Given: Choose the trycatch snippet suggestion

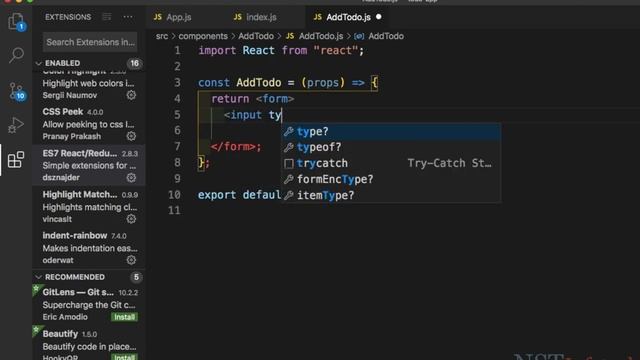Looking at the screenshot, I should coord(391,163).
